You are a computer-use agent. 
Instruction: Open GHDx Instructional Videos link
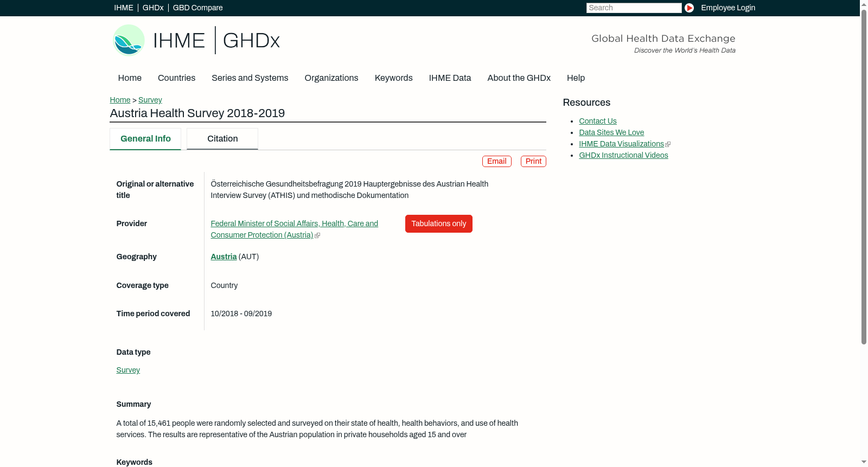pyautogui.click(x=623, y=155)
